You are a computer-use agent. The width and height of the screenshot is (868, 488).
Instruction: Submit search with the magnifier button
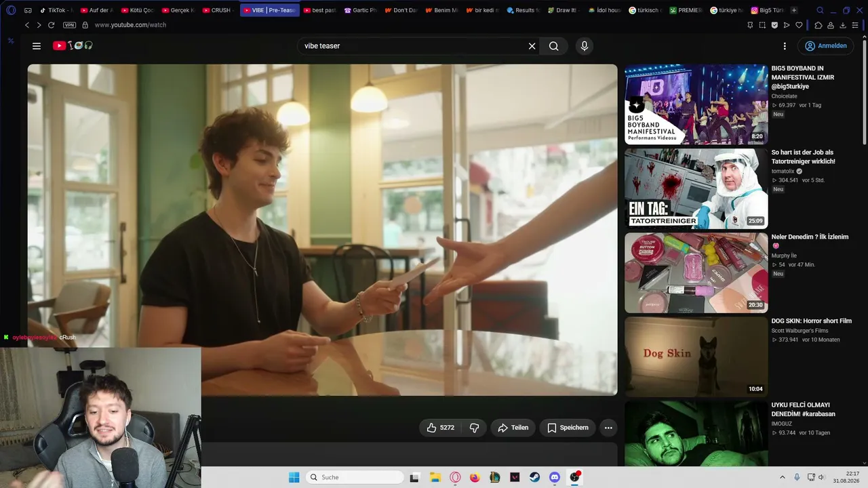point(554,46)
